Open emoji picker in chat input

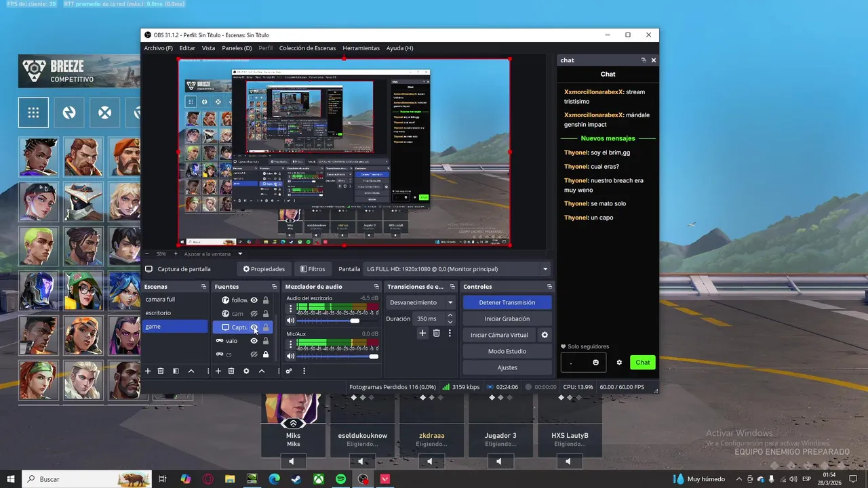point(596,363)
